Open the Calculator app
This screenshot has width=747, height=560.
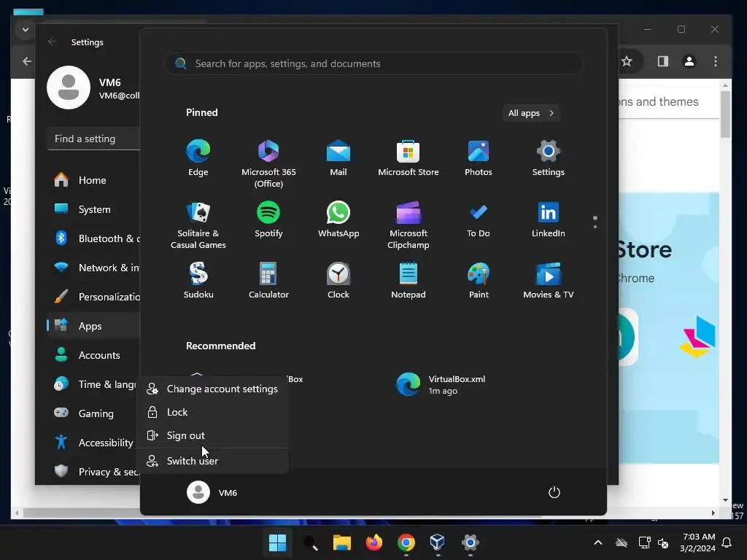pyautogui.click(x=268, y=281)
